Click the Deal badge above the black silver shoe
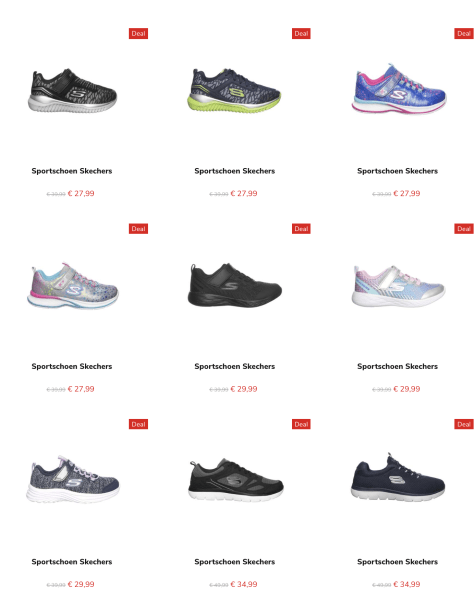The width and height of the screenshot is (475, 613). [138, 34]
